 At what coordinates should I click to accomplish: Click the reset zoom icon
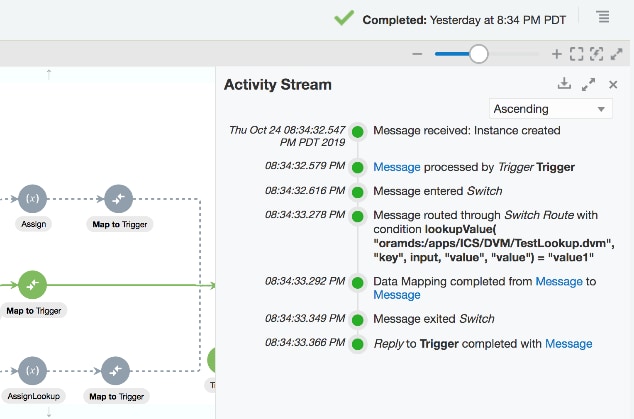pyautogui.click(x=597, y=54)
